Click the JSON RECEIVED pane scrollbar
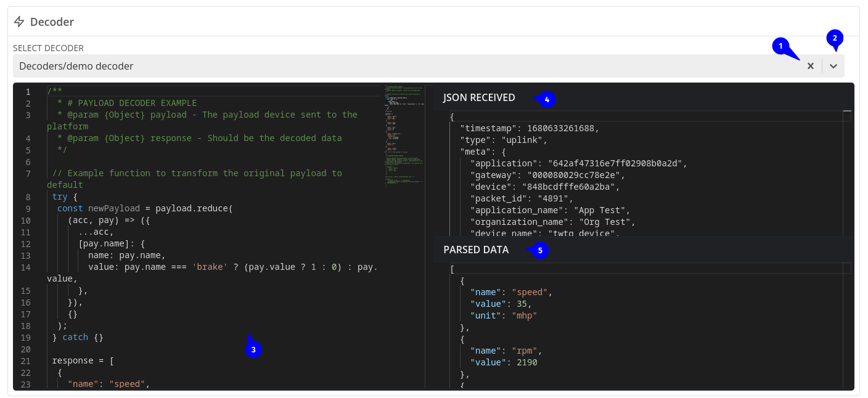868x398 pixels. (x=847, y=173)
